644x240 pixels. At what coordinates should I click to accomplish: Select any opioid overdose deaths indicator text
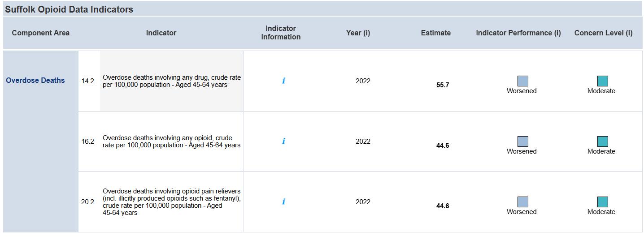[x=172, y=141]
